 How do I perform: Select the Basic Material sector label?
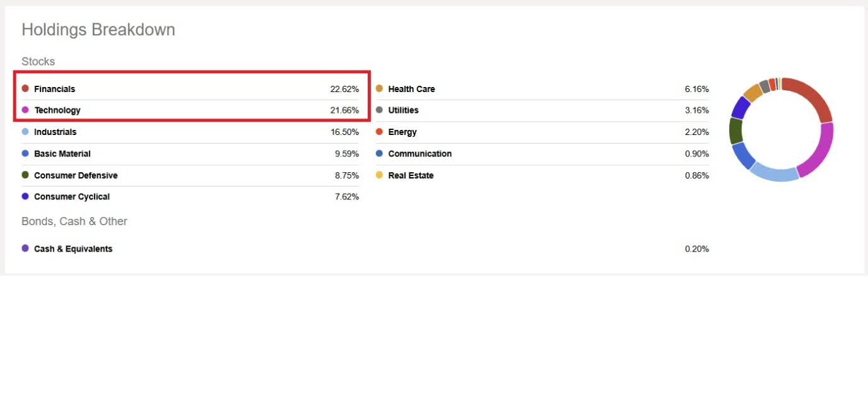[x=62, y=154]
